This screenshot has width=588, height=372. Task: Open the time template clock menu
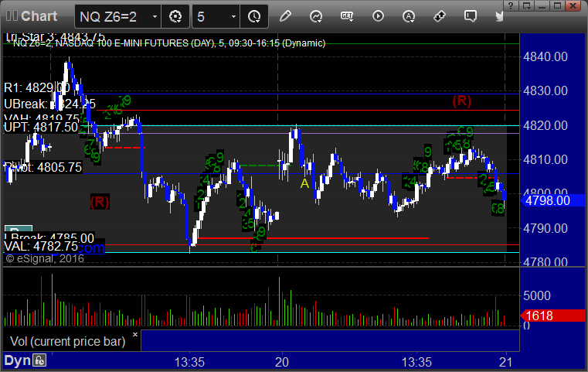pyautogui.click(x=254, y=16)
